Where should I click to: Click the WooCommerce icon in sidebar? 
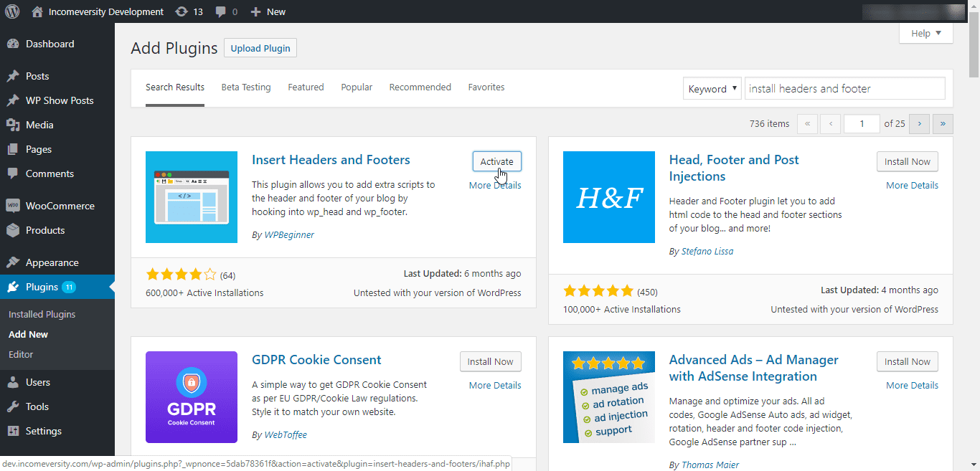[x=13, y=206]
